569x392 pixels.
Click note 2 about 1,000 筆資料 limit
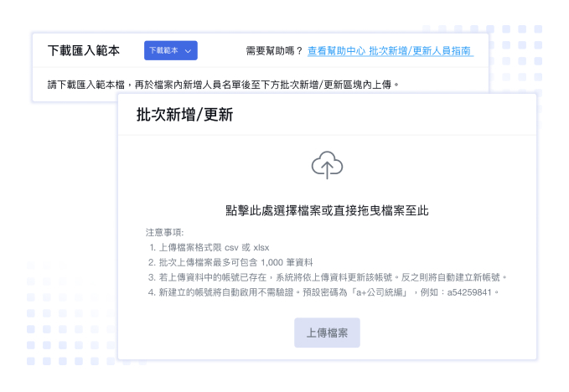tap(230, 262)
